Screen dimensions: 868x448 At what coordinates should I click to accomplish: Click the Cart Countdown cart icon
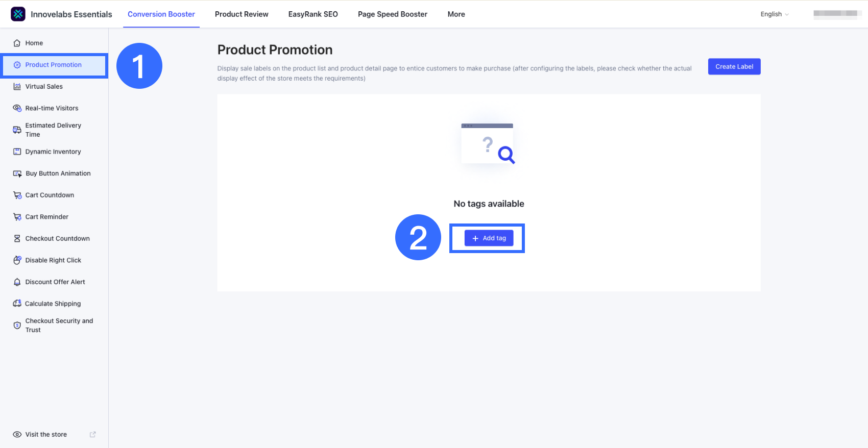[17, 195]
